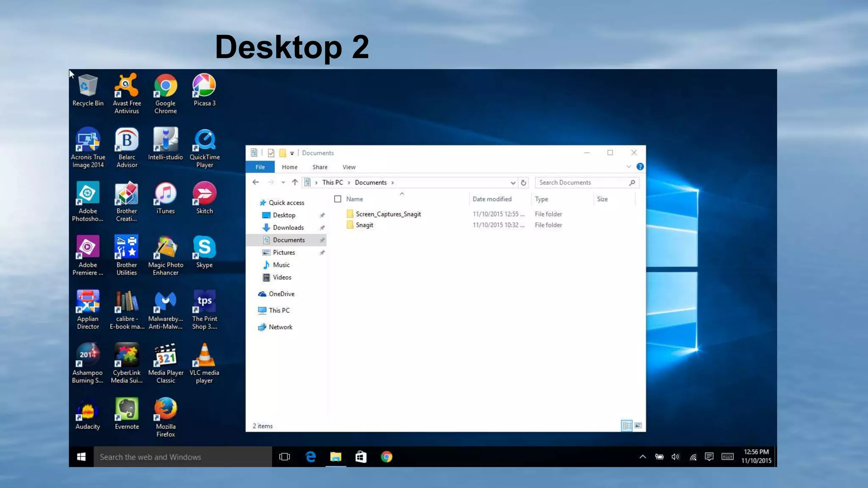Expand the ribbon with the chevron

coord(629,167)
